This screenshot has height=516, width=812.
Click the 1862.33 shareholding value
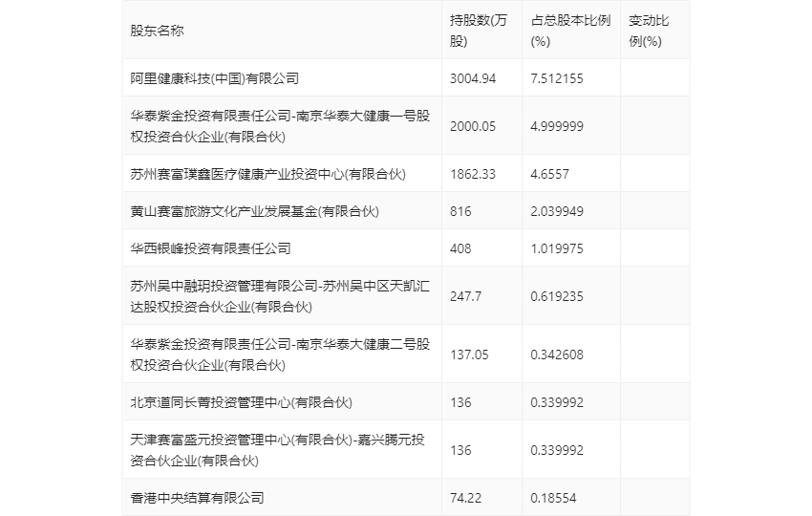pos(473,174)
